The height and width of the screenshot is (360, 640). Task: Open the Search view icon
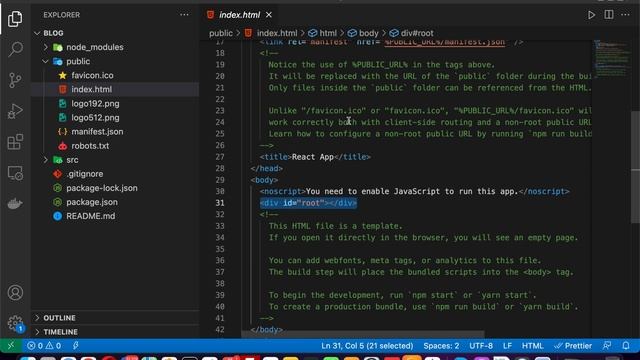point(15,49)
